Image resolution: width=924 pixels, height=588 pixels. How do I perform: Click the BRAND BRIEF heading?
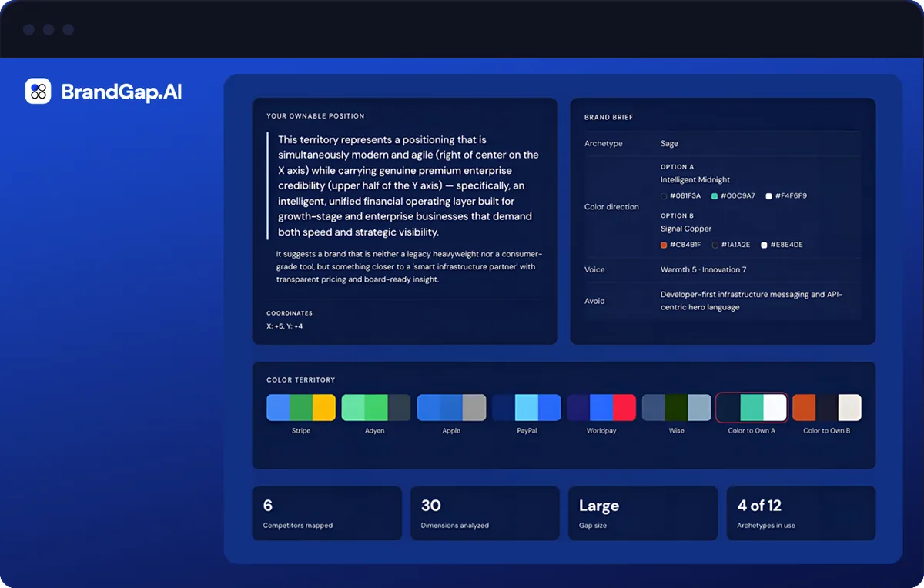(x=608, y=118)
